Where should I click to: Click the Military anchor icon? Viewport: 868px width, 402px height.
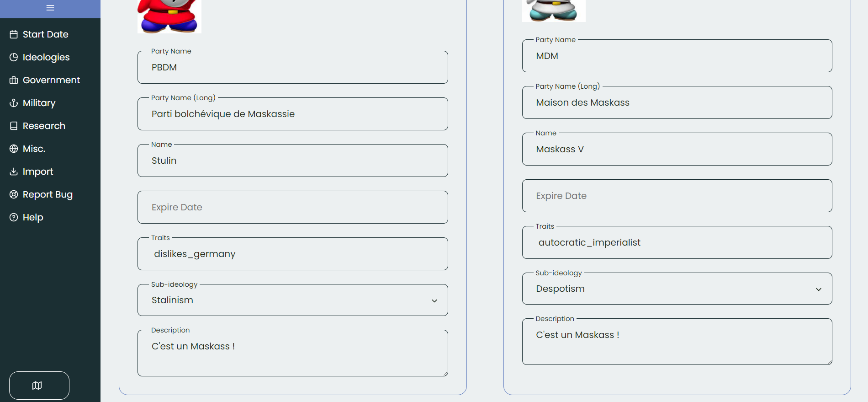[x=14, y=103]
